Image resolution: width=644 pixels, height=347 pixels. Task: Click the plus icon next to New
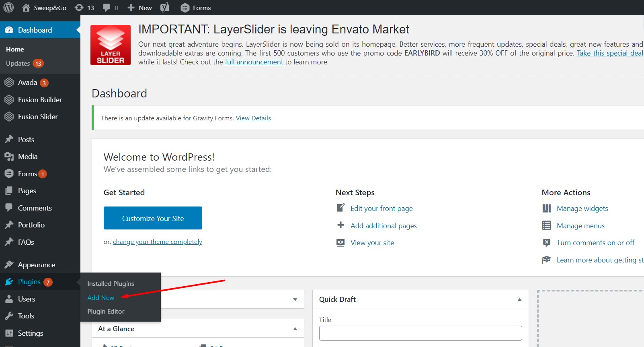click(x=131, y=8)
